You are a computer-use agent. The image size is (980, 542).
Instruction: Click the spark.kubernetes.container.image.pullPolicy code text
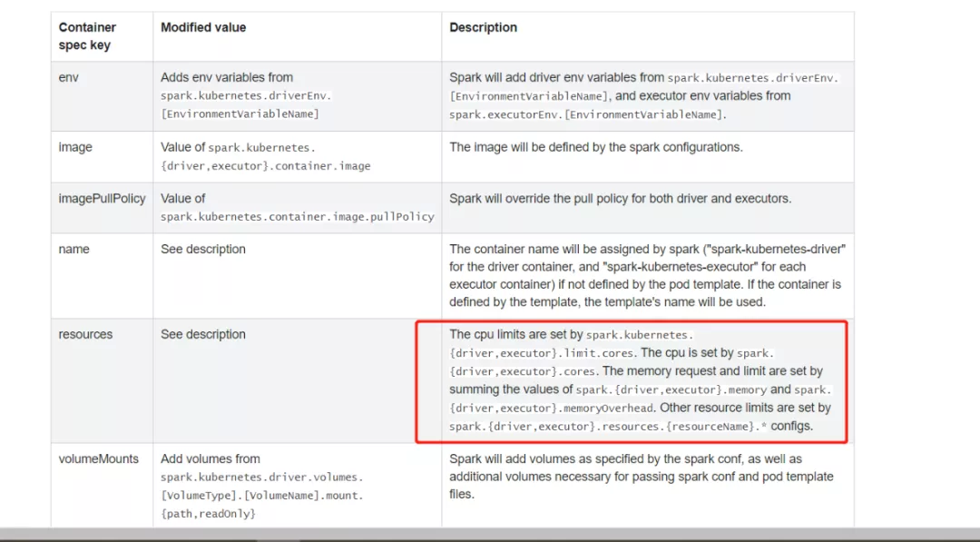pyautogui.click(x=298, y=217)
